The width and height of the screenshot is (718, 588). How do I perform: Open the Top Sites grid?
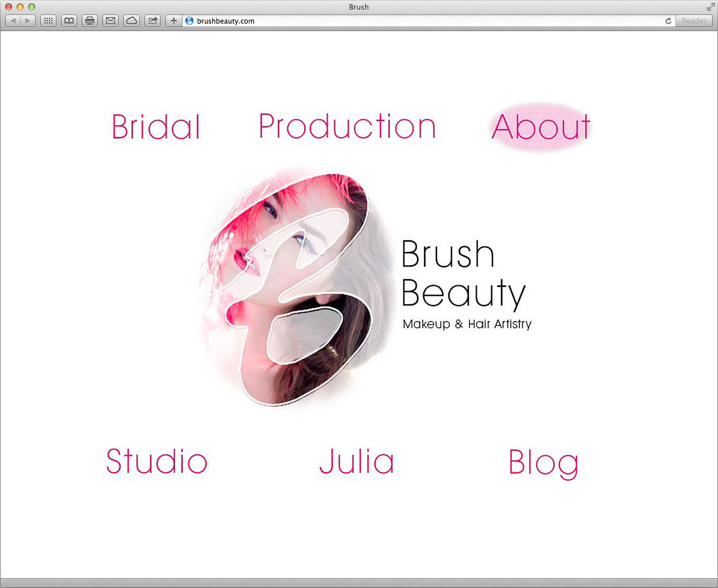click(x=48, y=21)
